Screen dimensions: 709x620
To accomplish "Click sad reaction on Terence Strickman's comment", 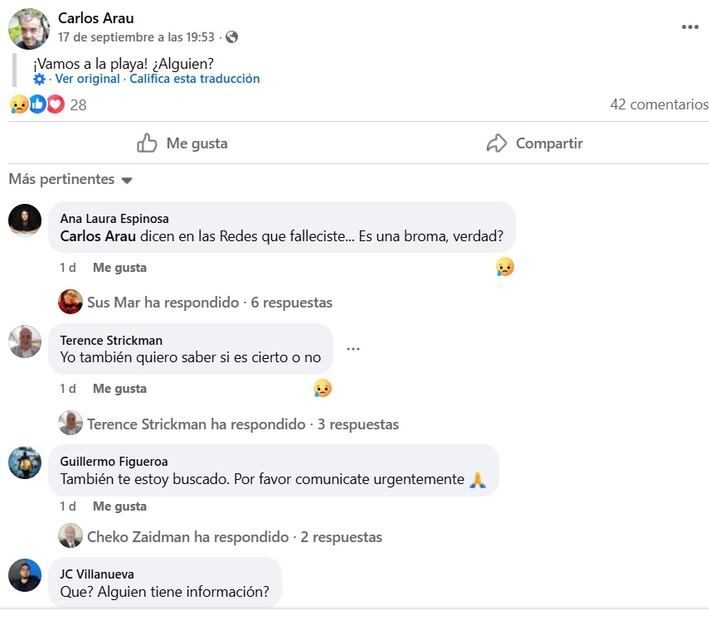I will [x=322, y=388].
